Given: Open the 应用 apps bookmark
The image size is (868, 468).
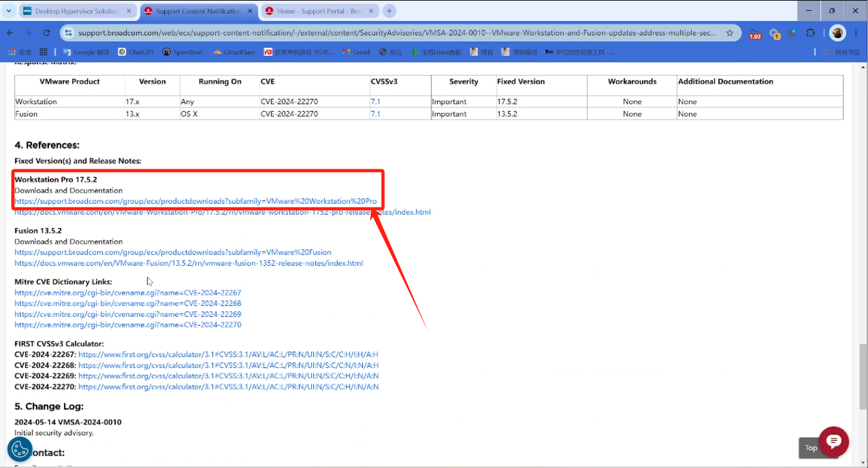Looking at the screenshot, I should tap(19, 52).
